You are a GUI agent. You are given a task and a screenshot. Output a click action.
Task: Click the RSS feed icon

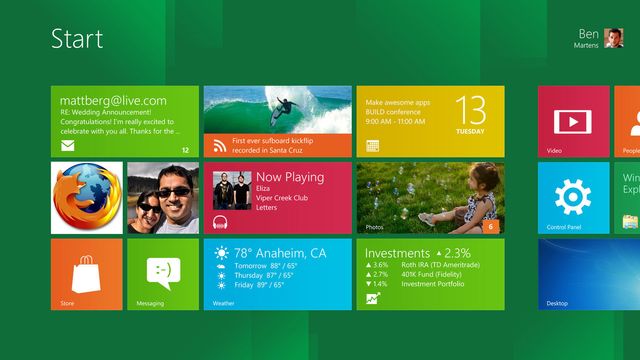pyautogui.click(x=220, y=146)
